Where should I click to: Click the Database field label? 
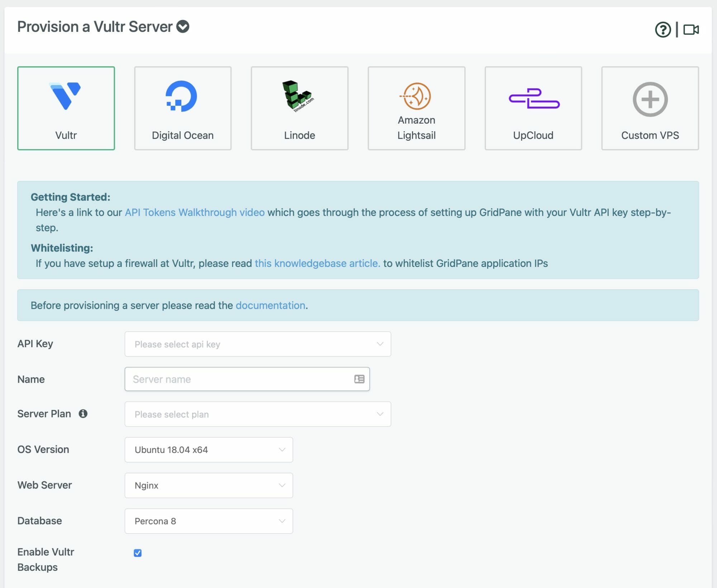coord(39,521)
